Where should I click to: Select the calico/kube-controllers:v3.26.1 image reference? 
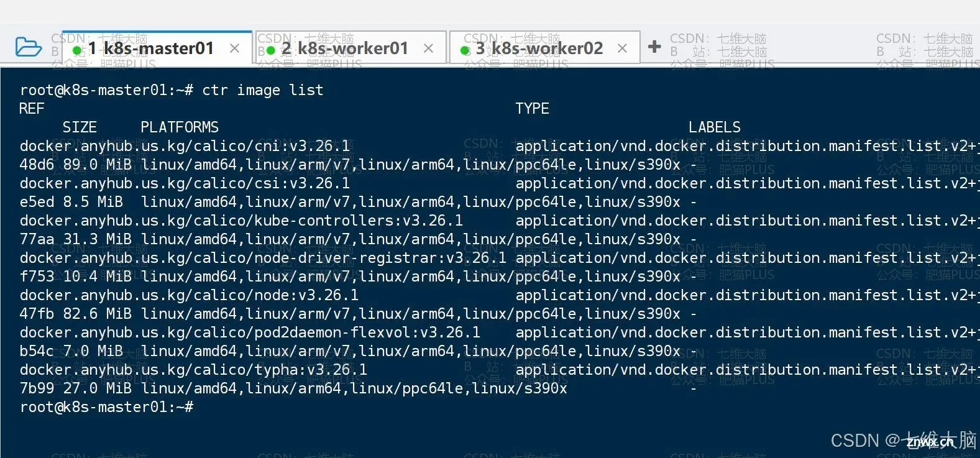(241, 221)
